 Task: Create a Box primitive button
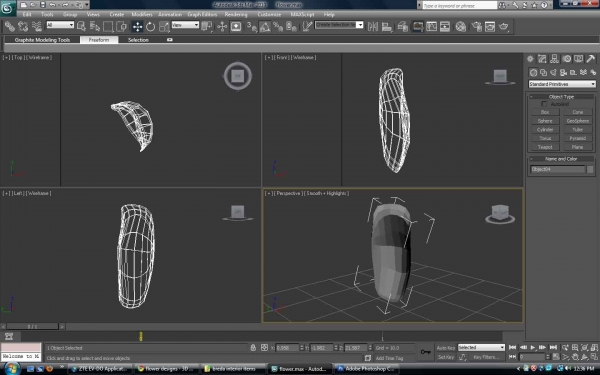click(x=545, y=112)
